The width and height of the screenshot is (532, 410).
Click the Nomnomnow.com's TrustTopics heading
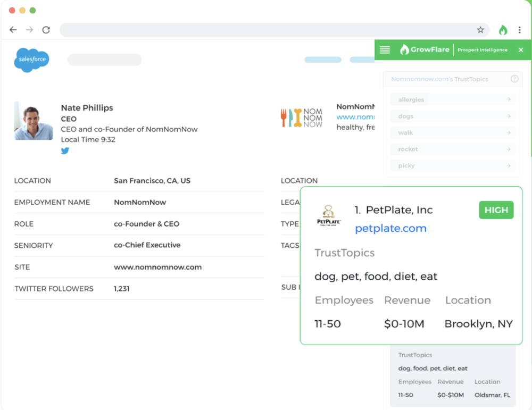[439, 79]
